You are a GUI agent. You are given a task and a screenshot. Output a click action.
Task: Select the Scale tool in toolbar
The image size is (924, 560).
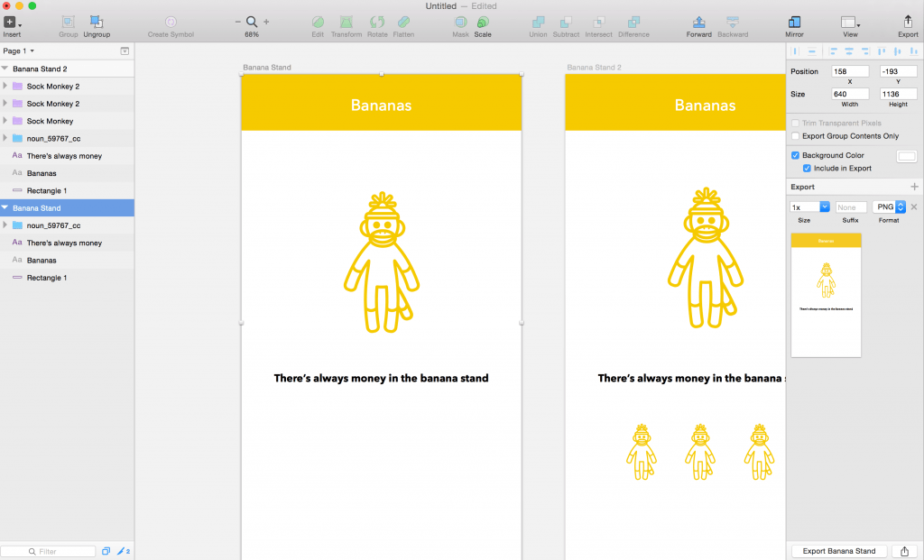click(483, 22)
